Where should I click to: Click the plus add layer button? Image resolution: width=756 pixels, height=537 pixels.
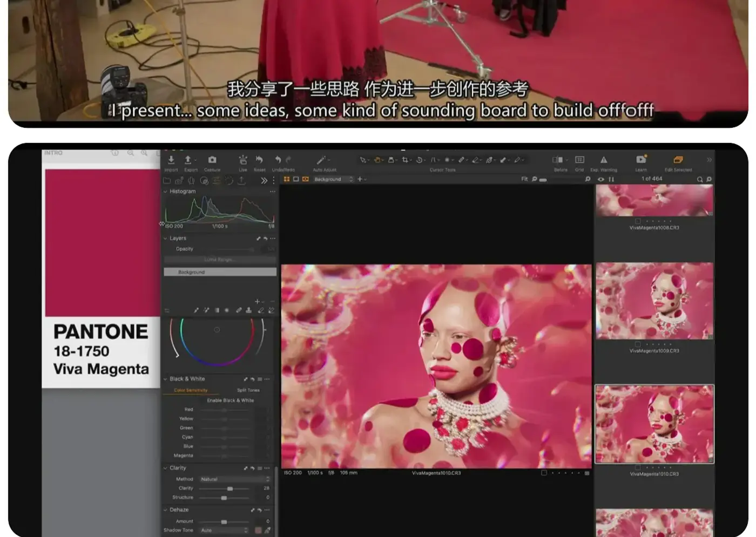[x=257, y=302]
